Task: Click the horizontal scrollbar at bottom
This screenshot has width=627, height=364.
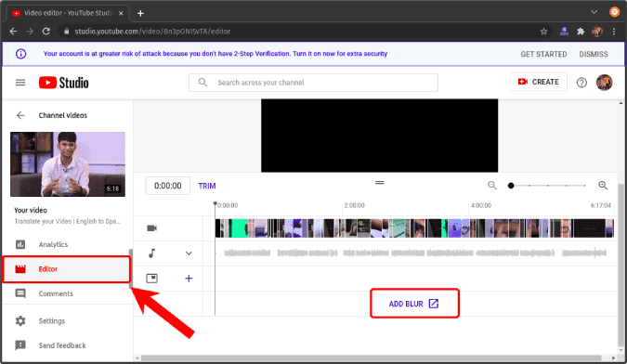Action: coord(371,358)
